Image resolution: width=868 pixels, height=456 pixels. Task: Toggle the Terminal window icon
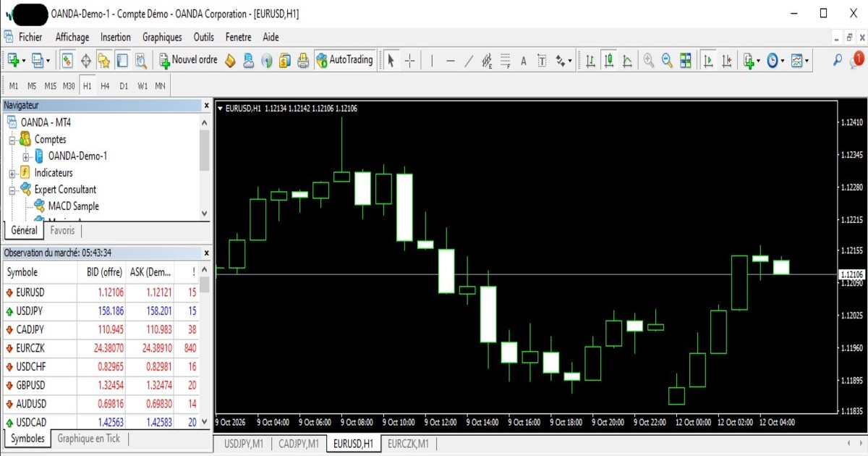tap(122, 61)
